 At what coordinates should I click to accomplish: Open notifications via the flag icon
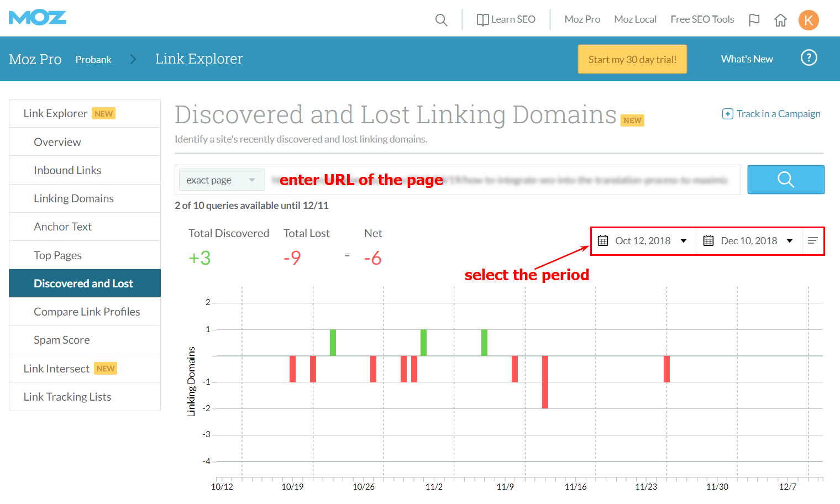pos(754,19)
